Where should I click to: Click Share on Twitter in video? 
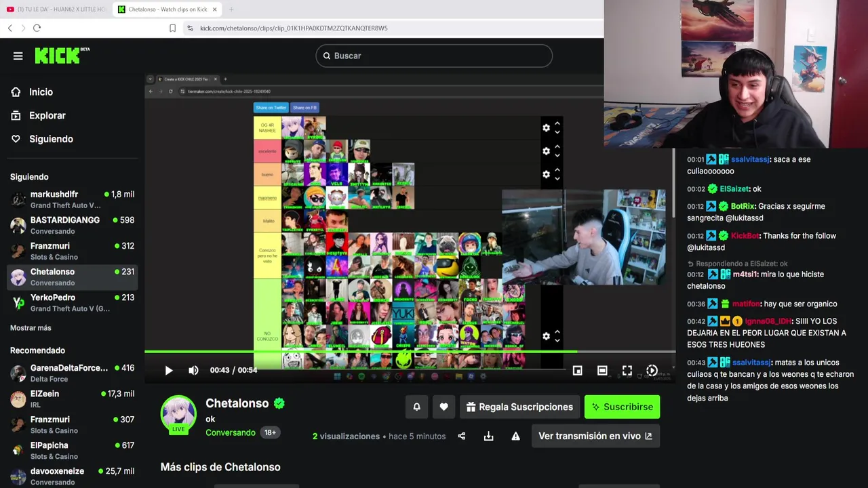tap(271, 107)
